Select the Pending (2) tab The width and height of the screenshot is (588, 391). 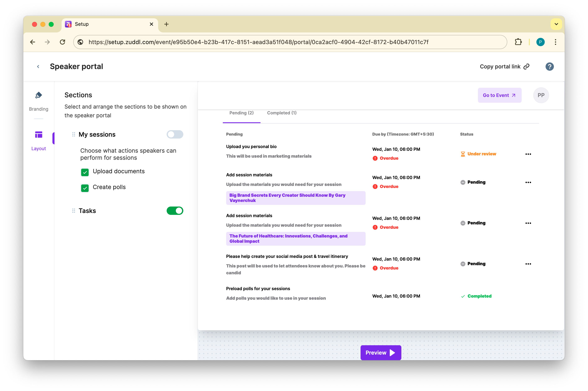241,113
